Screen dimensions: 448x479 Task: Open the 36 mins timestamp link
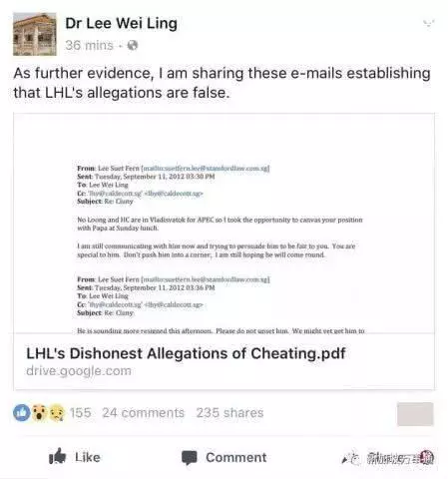(89, 45)
